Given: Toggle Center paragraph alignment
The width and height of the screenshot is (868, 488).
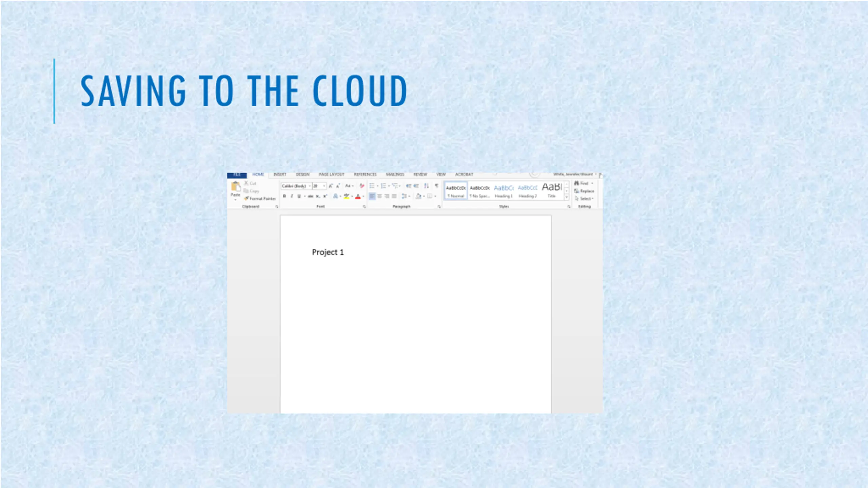Looking at the screenshot, I should tap(379, 196).
